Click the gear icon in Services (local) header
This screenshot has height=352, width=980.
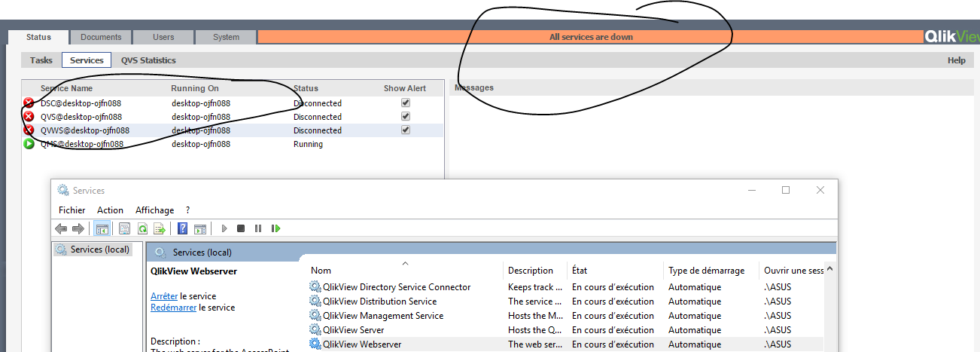point(160,252)
